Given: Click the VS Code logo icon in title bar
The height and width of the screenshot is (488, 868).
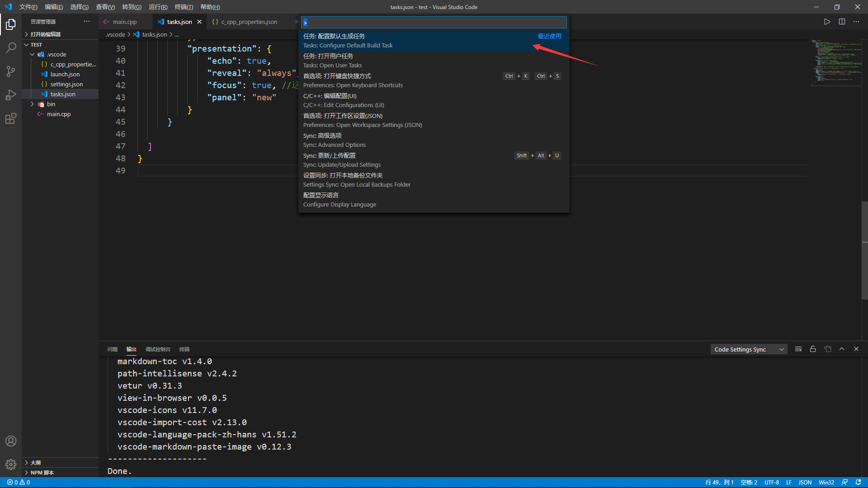Looking at the screenshot, I should click(8, 7).
